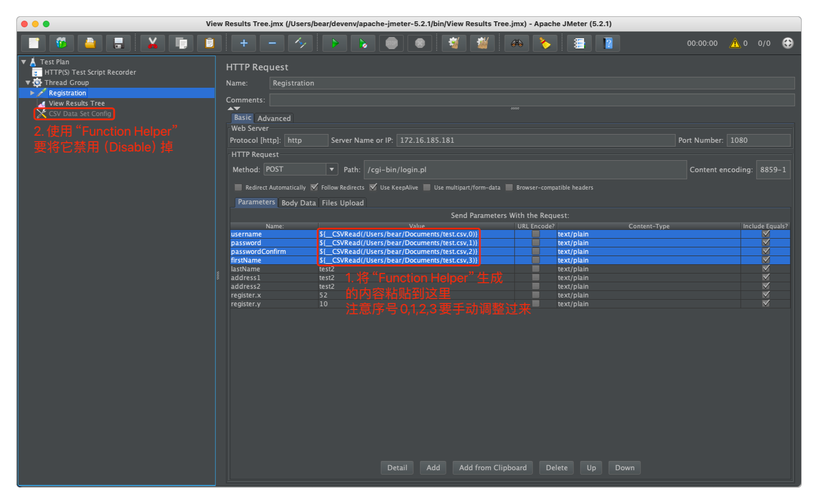Expand the Registration tree node
This screenshot has height=504, width=818.
(32, 93)
